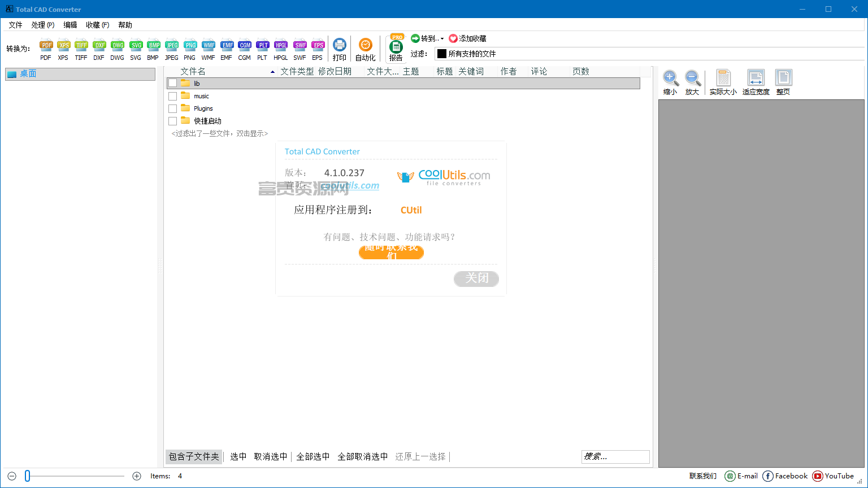Sort by 文件类型 column header
The image size is (868, 488).
pyautogui.click(x=297, y=71)
